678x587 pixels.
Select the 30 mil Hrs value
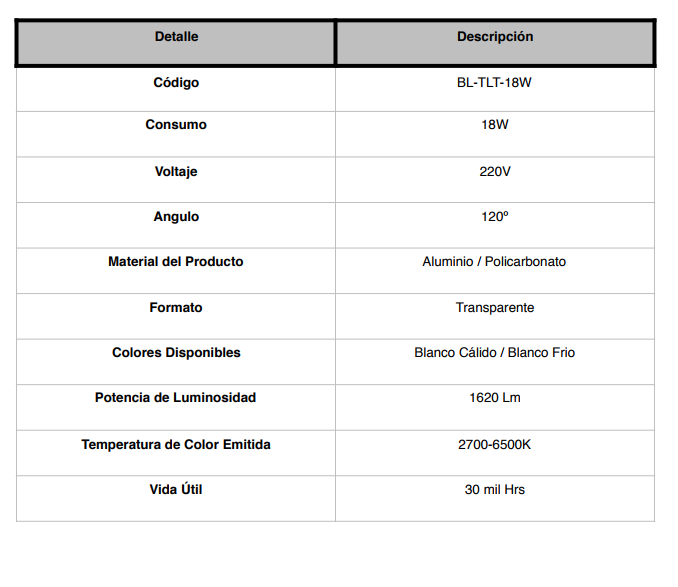click(495, 490)
